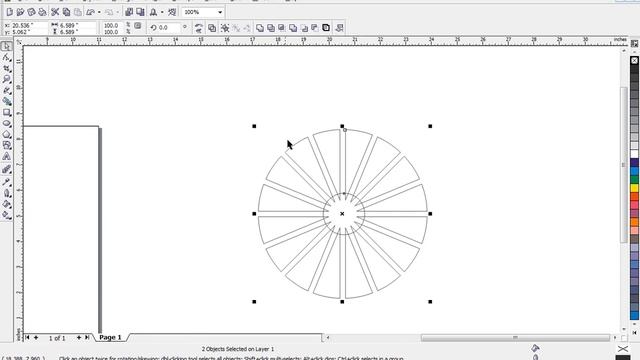This screenshot has width=640, height=360.
Task: Switch to the Page 1 tab
Action: [x=110, y=338]
